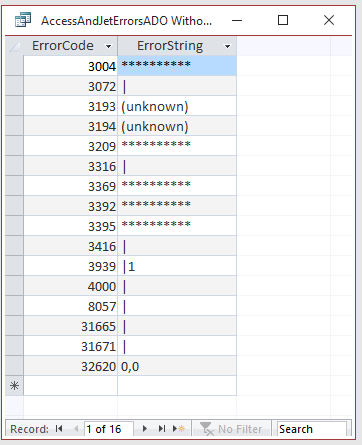Screen dimensions: 362x445
Task: Click the current record number field
Action: 109,429
